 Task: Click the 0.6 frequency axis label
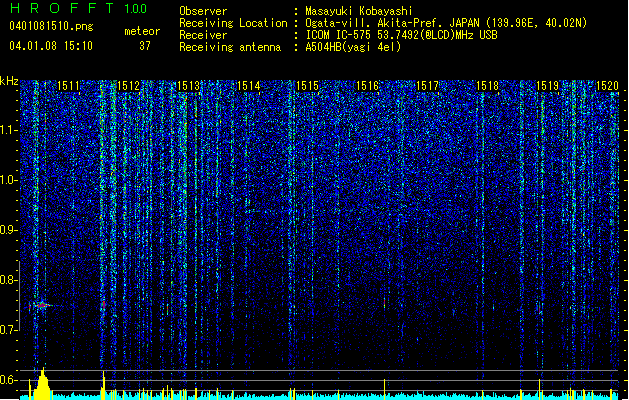tap(9, 380)
